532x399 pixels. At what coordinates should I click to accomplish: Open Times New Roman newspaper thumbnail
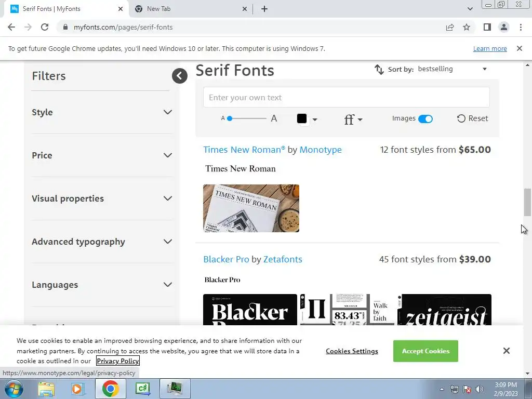coord(251,208)
